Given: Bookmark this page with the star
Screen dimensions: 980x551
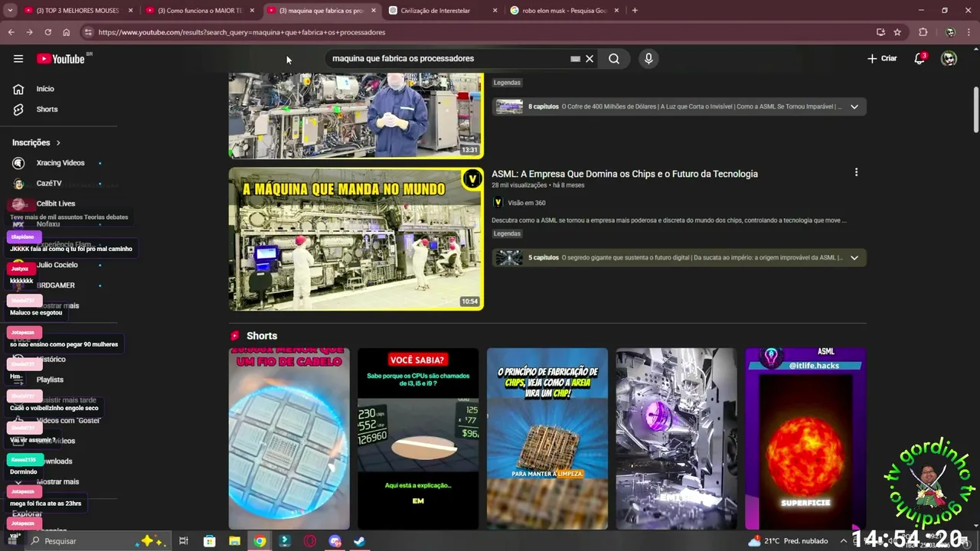Looking at the screenshot, I should point(897,32).
